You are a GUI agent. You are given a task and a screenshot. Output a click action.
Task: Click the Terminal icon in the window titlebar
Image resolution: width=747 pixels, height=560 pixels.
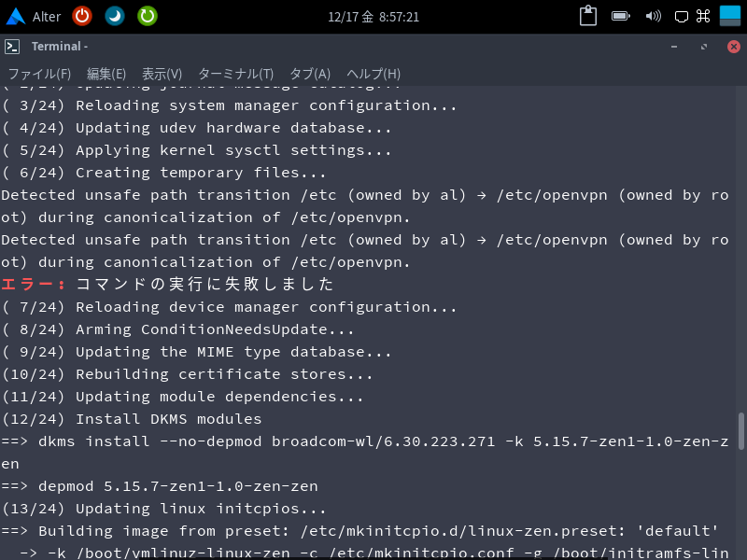[x=13, y=45]
